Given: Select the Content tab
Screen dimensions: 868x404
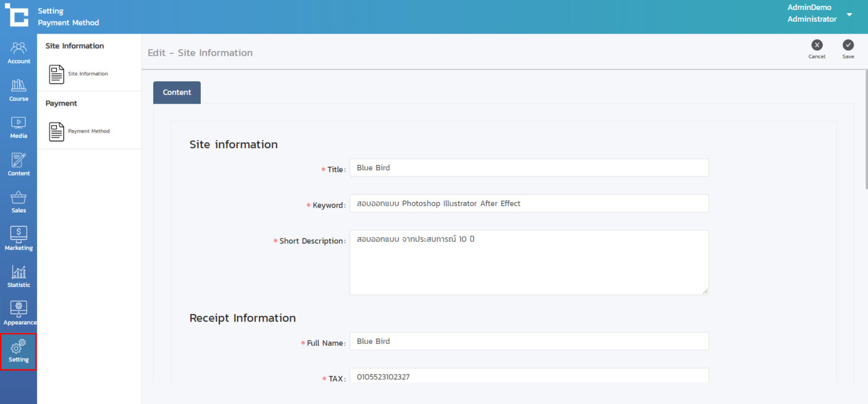Looking at the screenshot, I should coord(177,92).
